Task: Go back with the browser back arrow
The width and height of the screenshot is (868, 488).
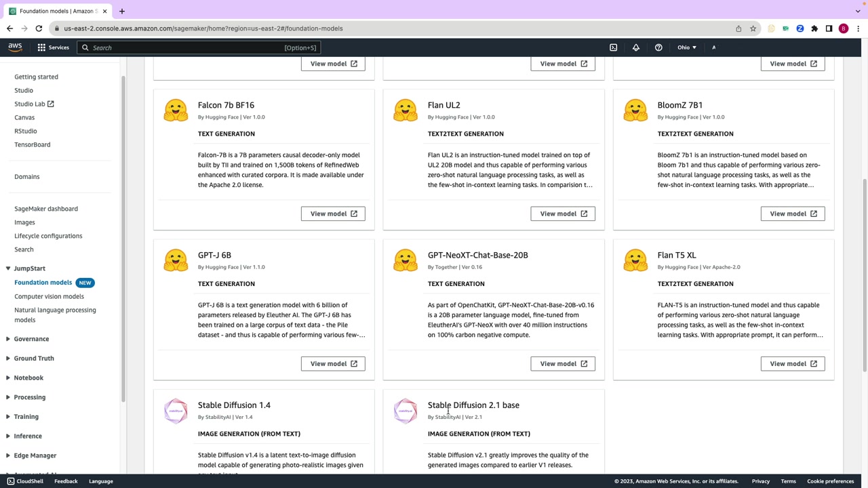Action: point(9,28)
